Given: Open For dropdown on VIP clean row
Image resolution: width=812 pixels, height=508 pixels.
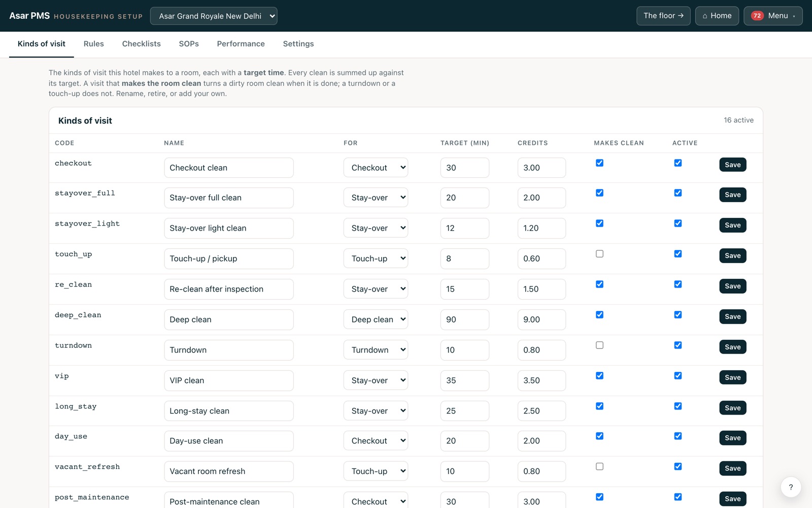Looking at the screenshot, I should click(x=376, y=380).
